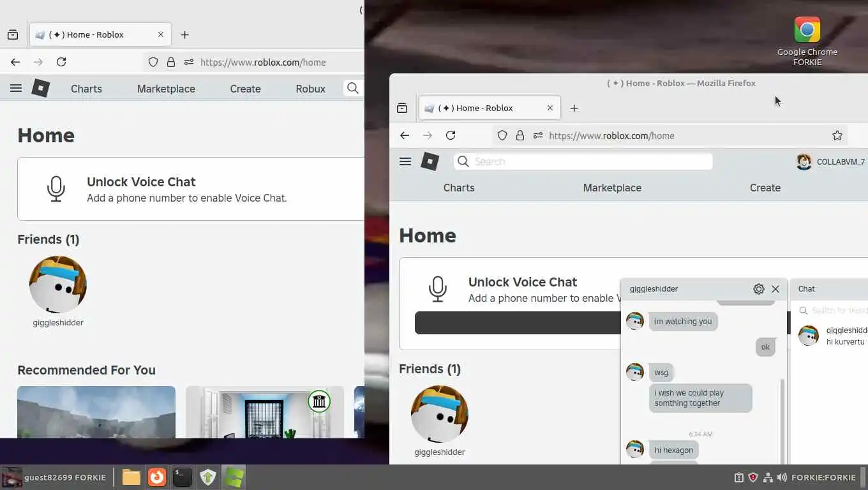
Task: Reload the page in Firefox window
Action: 451,135
